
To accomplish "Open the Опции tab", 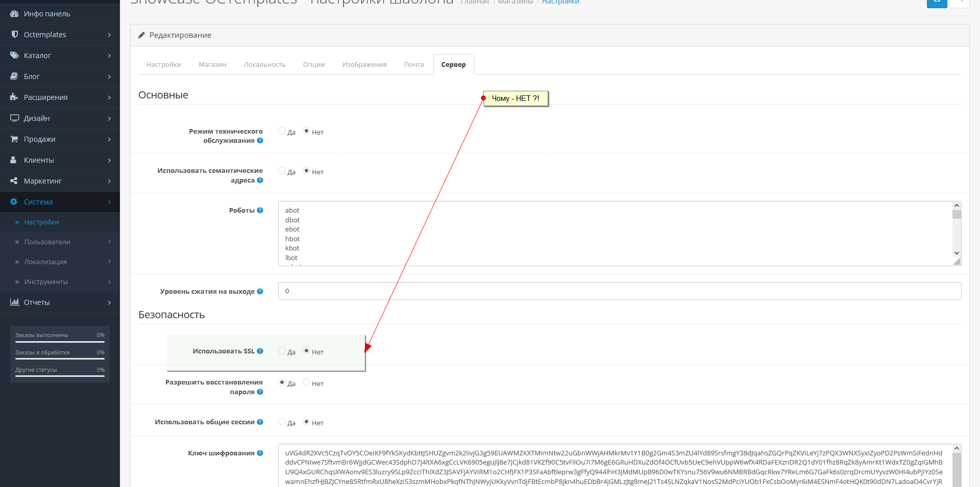I will point(314,65).
